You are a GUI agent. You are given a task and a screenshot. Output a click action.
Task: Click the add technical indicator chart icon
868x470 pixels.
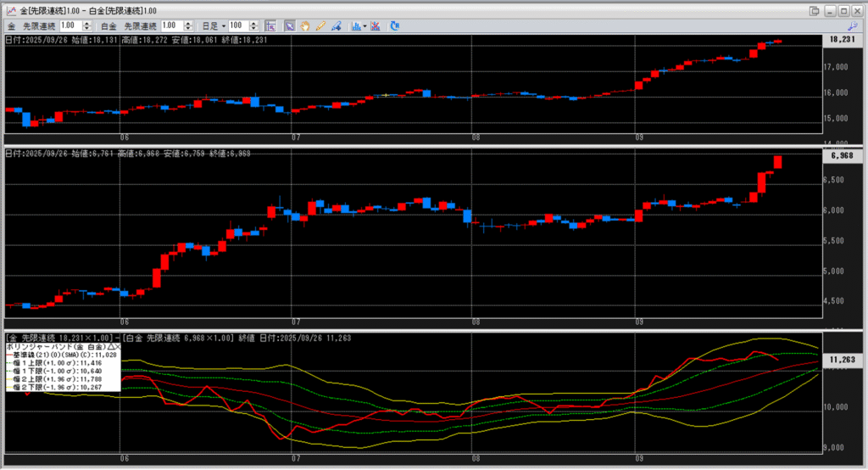pos(355,26)
